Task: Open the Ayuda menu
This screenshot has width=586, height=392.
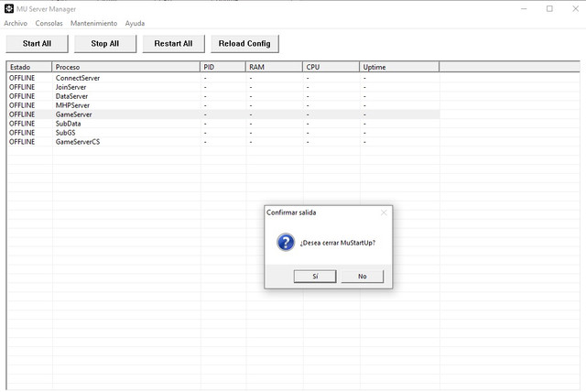Action: (135, 23)
